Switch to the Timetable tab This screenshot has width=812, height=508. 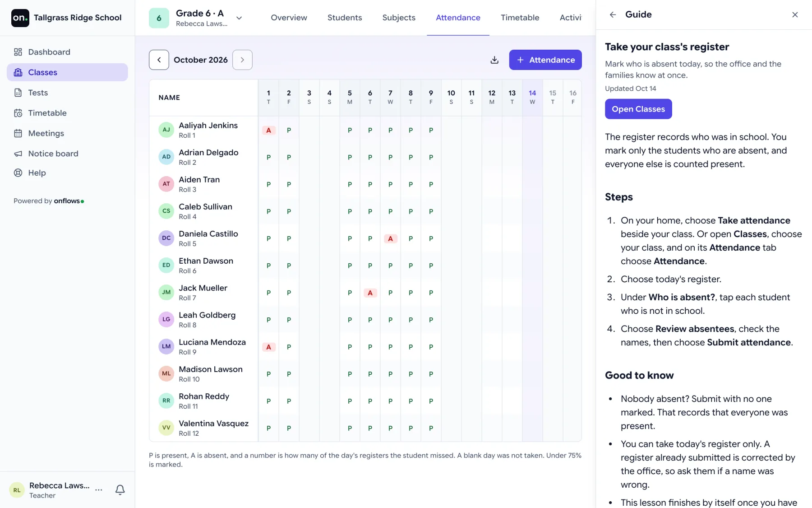tap(520, 18)
